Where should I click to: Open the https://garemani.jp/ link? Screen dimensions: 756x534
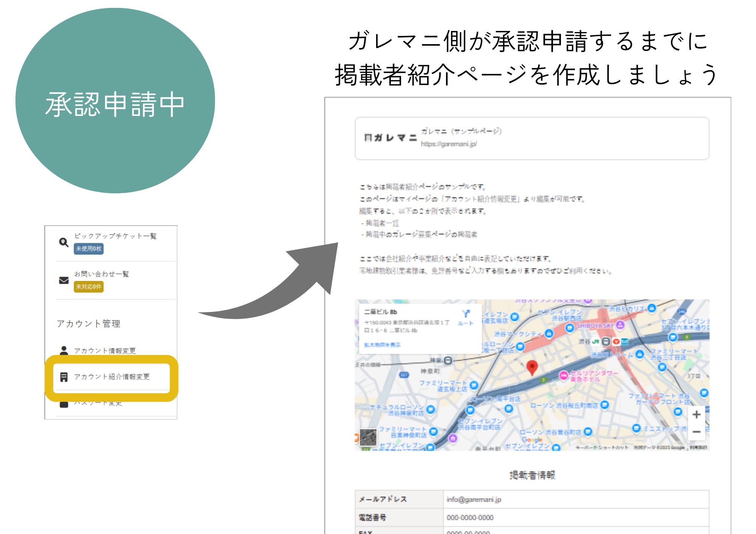tap(449, 144)
